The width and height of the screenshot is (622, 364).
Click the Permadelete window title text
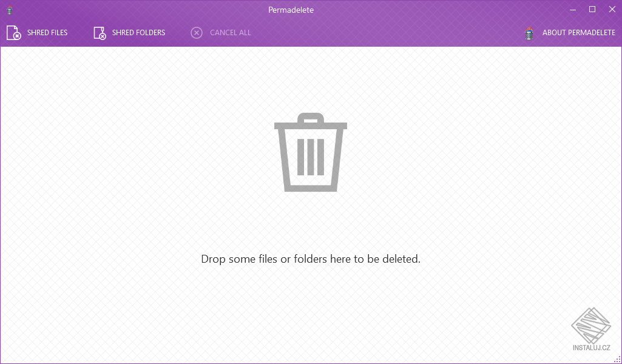coord(291,10)
